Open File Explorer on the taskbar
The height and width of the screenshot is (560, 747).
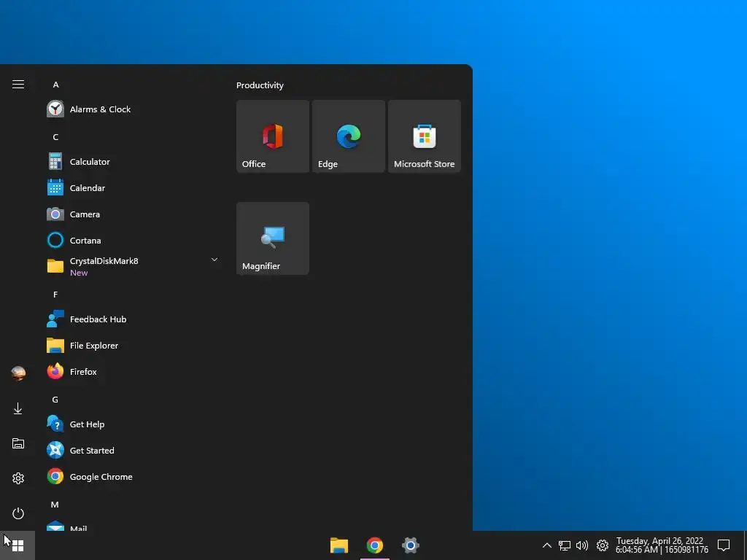point(339,545)
